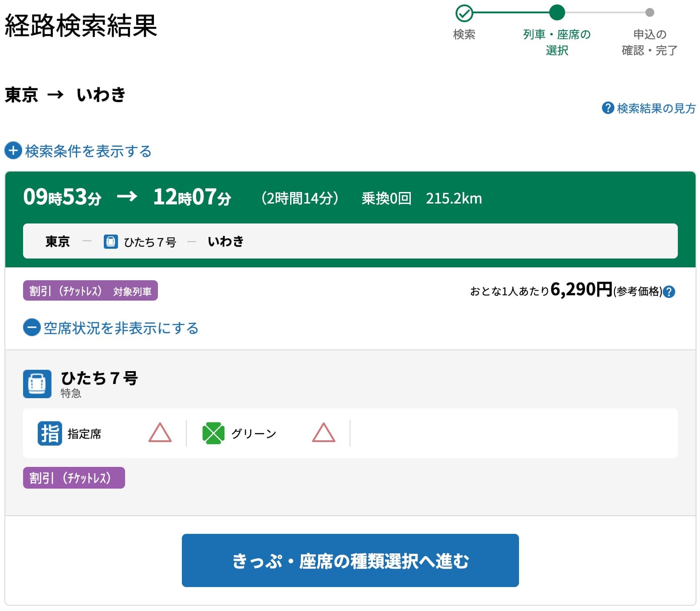Screen dimensions: 700x611
Task: Click the 申込の確認・完了 step label
Action: coord(649,42)
